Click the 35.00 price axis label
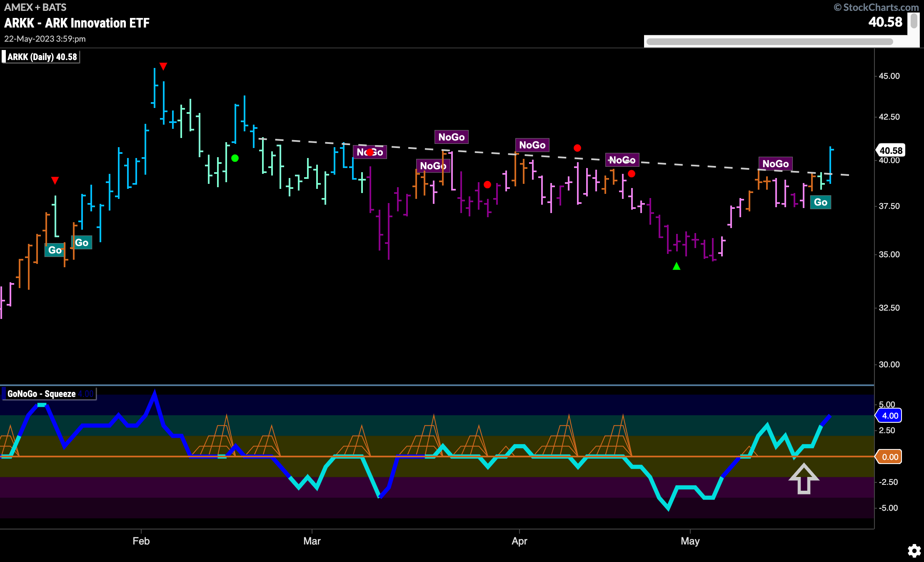 (889, 254)
